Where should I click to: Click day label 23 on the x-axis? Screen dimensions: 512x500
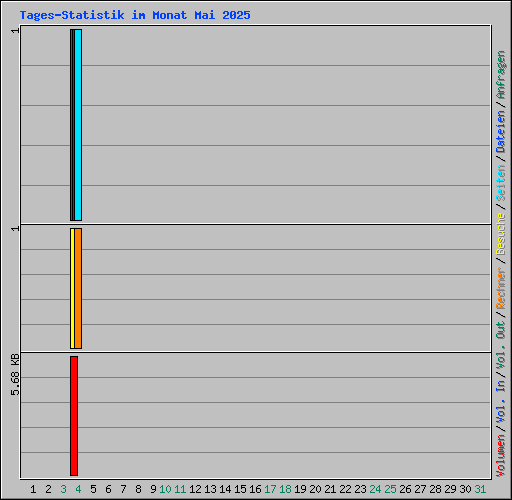(x=360, y=489)
